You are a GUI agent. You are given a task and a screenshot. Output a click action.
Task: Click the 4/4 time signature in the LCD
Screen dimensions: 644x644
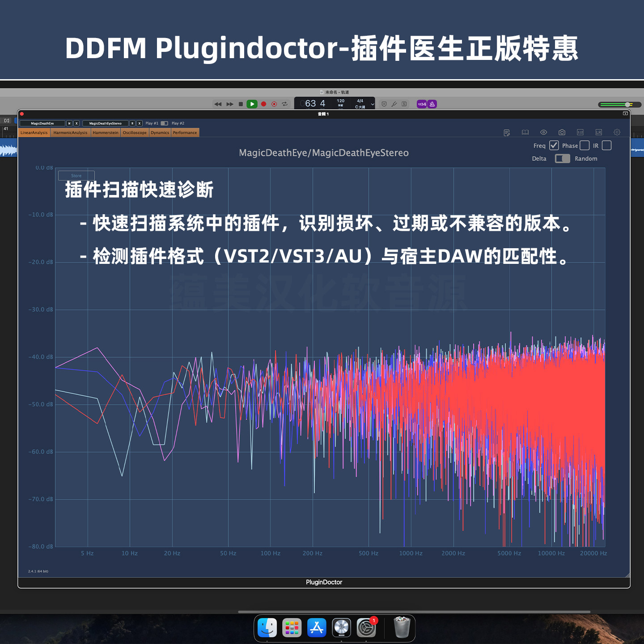360,101
